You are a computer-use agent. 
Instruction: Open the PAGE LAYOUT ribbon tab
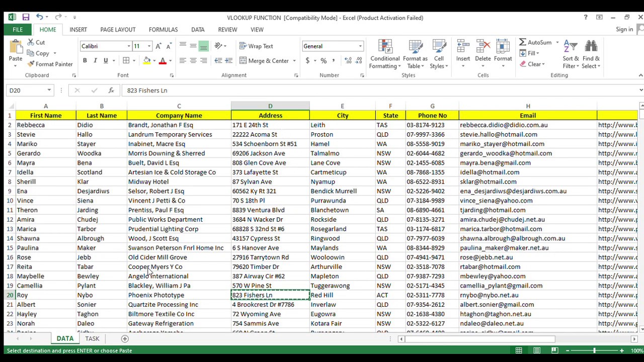click(118, 30)
